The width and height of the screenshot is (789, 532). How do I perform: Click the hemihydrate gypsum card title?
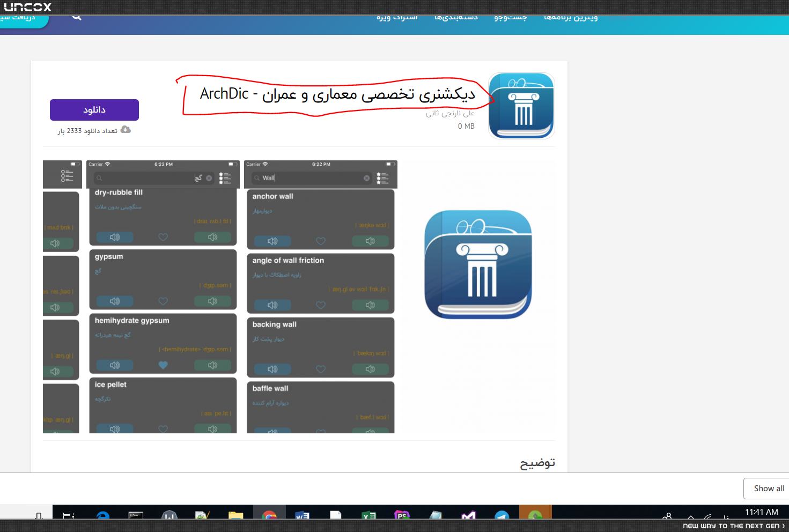tap(132, 321)
